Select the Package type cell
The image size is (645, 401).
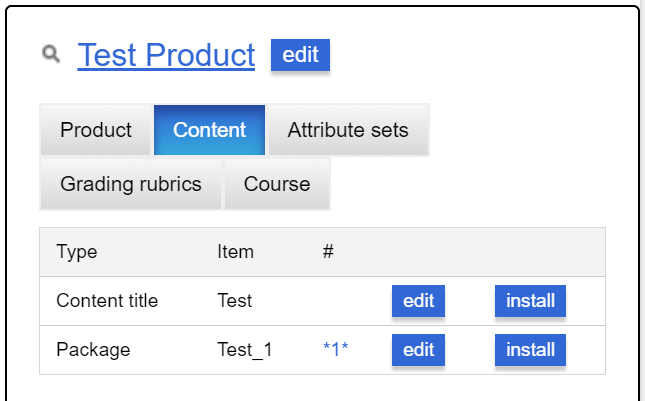[x=93, y=350]
